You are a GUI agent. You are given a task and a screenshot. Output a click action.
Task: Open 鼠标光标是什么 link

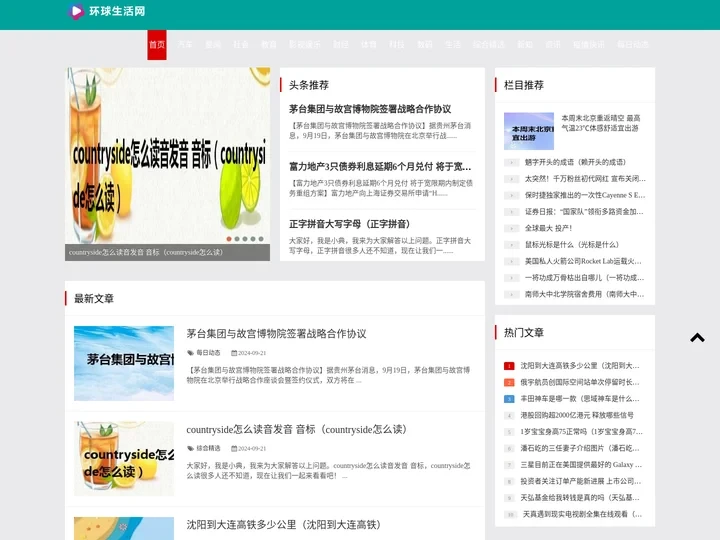pos(572,245)
